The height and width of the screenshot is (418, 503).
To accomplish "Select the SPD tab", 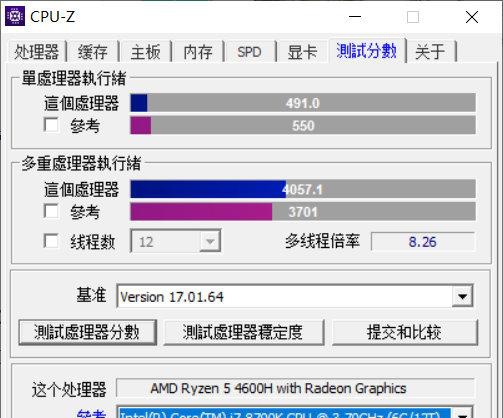I will (249, 52).
